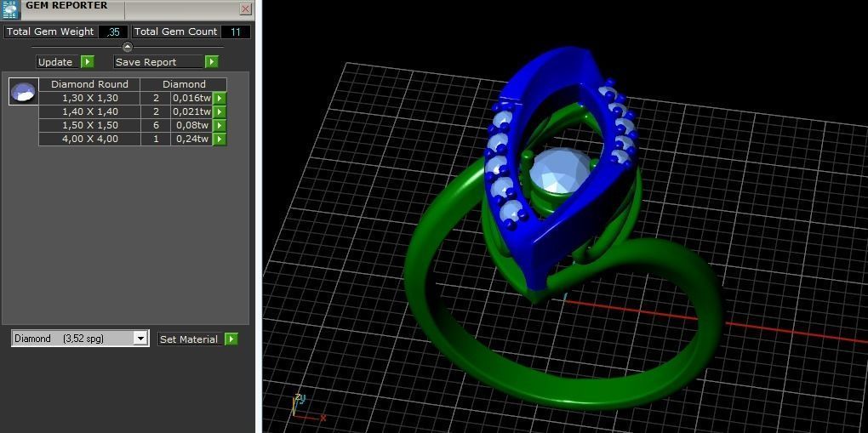Click green arrow next to Set Material
The height and width of the screenshot is (433, 868).
231,339
